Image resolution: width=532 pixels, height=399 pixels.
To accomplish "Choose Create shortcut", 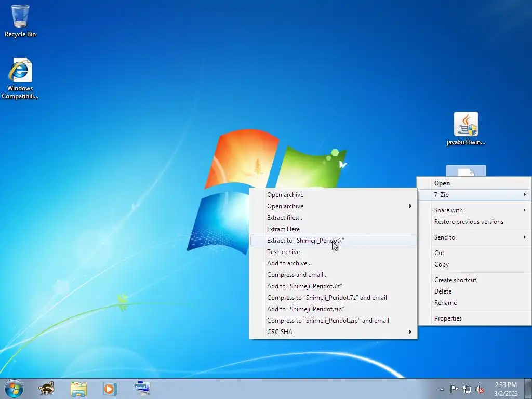I will click(474, 280).
